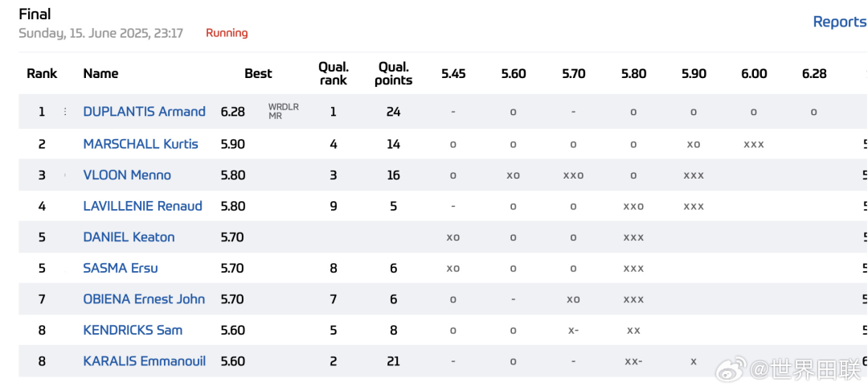868x391 pixels.
Task: Click the Qual. rank column header
Action: click(334, 74)
